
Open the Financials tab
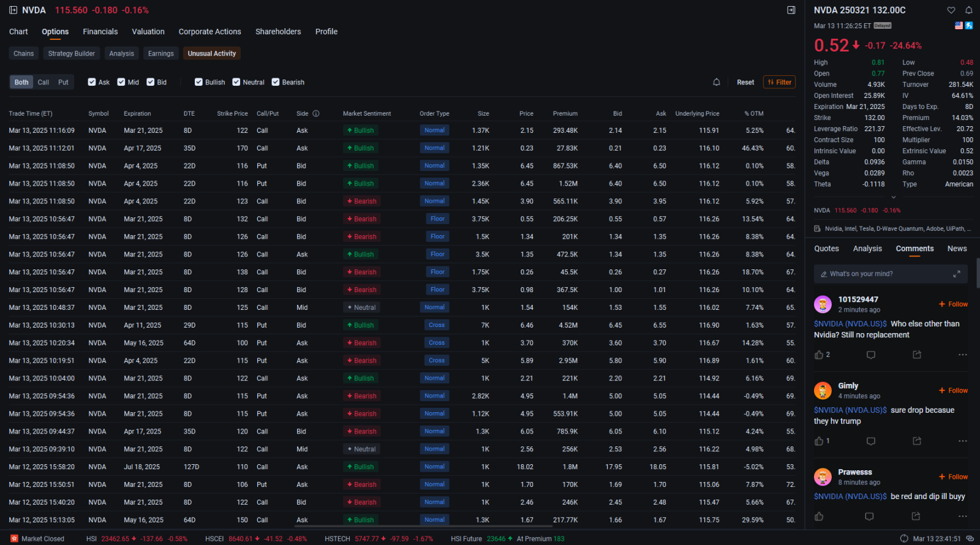[x=100, y=32]
